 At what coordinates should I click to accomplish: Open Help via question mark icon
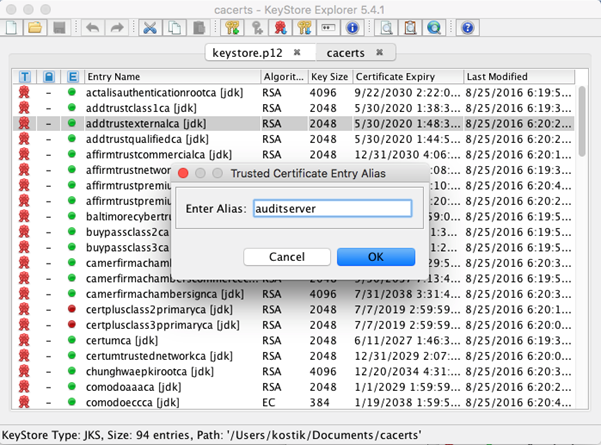(468, 28)
